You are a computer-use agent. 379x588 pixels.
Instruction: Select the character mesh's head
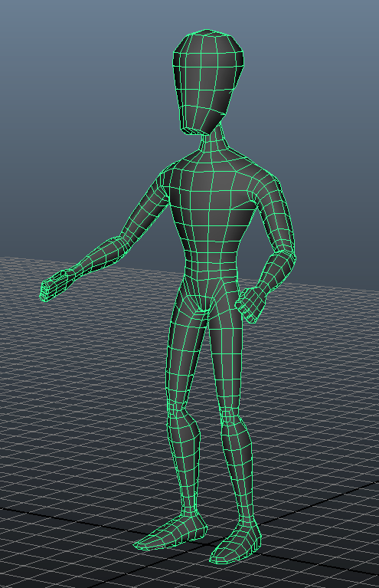207,82
